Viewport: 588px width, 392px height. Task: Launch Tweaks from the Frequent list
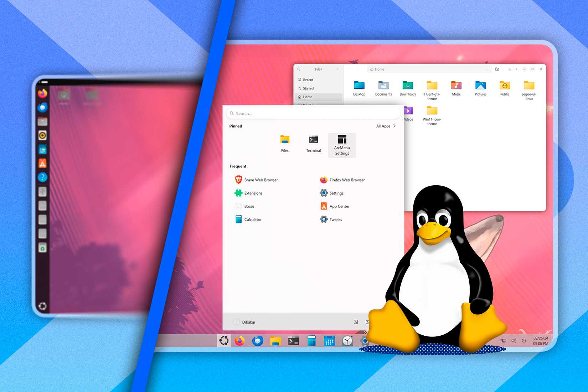click(x=335, y=219)
